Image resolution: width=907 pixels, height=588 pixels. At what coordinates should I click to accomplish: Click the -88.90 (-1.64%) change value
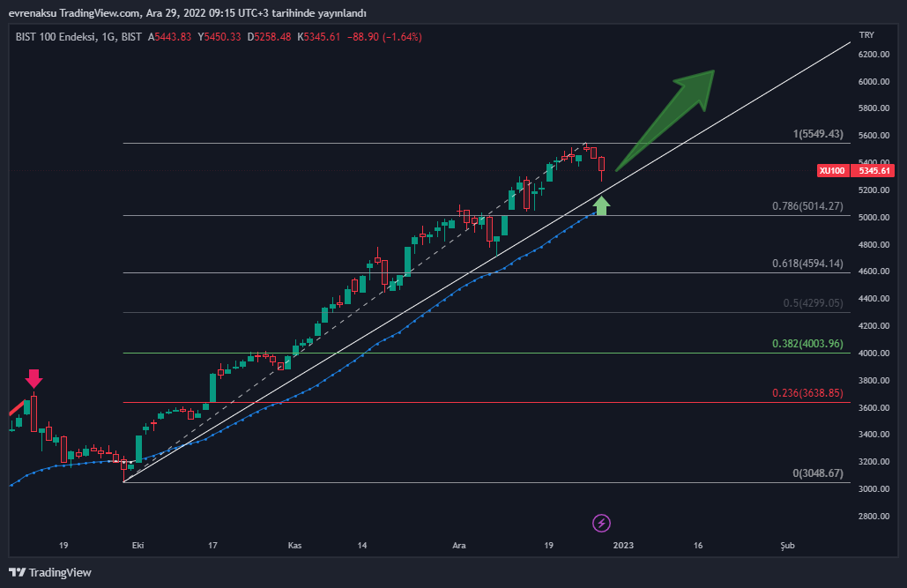click(384, 37)
